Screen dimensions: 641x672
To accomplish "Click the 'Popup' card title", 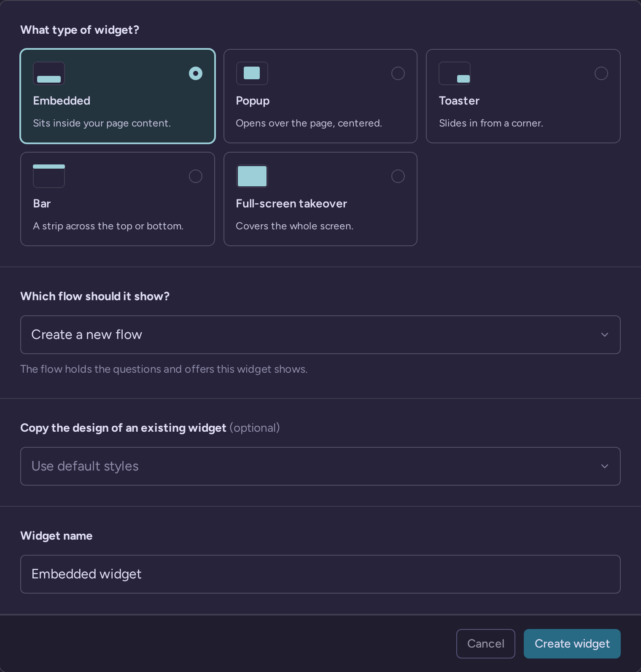I will coord(253,101).
